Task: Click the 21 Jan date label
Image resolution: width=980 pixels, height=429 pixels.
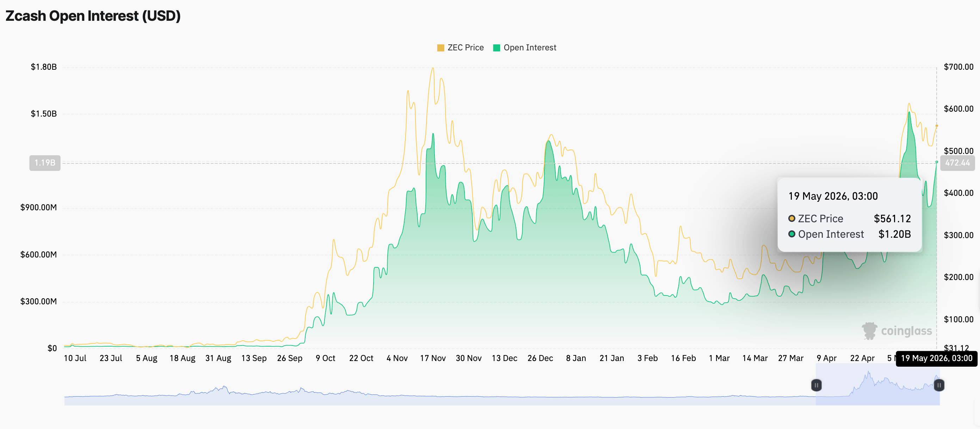Action: pyautogui.click(x=611, y=358)
